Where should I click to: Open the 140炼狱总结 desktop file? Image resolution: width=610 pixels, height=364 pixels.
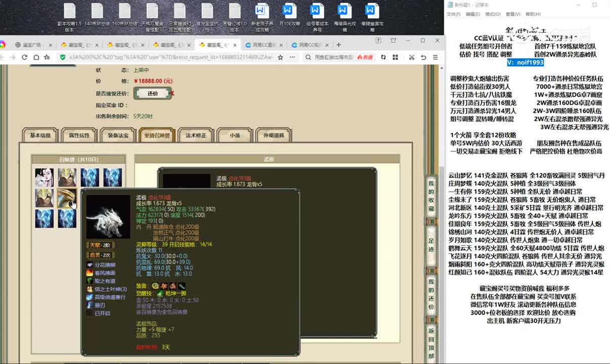[97, 16]
